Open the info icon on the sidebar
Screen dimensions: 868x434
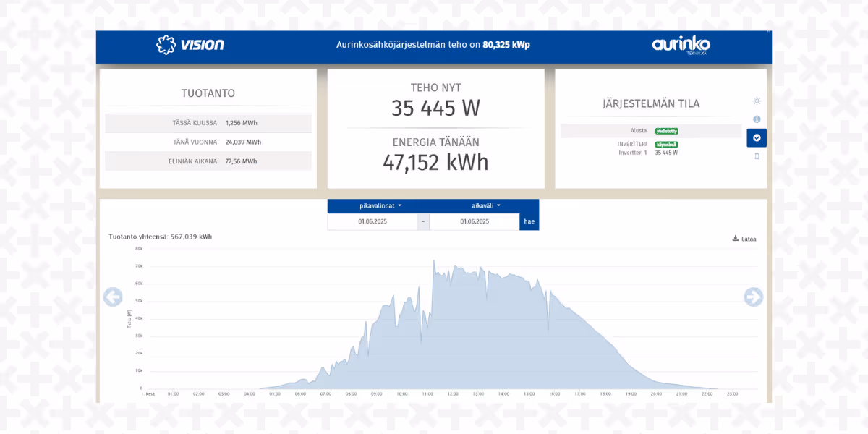(757, 119)
